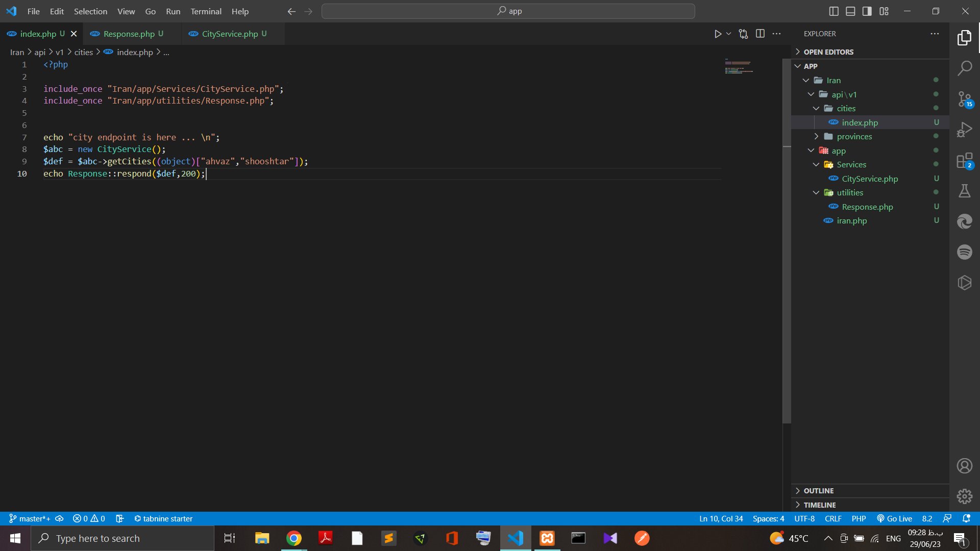Open the Explorer view in activity bar

click(x=964, y=38)
